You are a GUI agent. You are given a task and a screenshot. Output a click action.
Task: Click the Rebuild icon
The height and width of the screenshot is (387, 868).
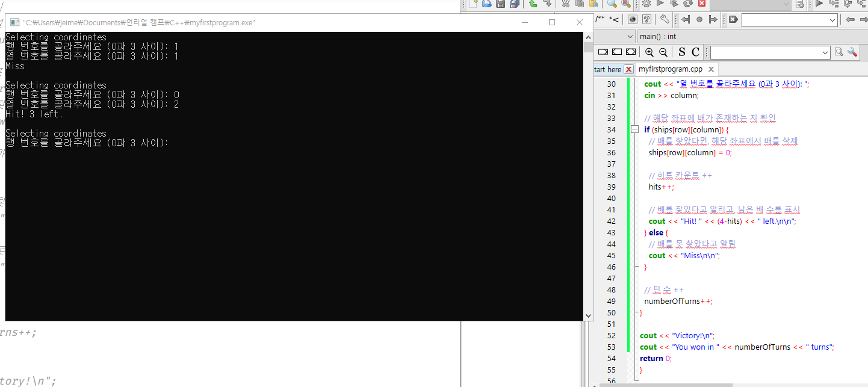(687, 4)
